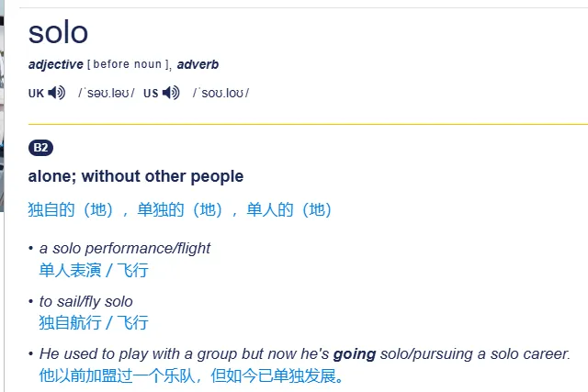Click example 'a solo performance/flight'
This screenshot has height=392, width=588.
pyautogui.click(x=125, y=248)
